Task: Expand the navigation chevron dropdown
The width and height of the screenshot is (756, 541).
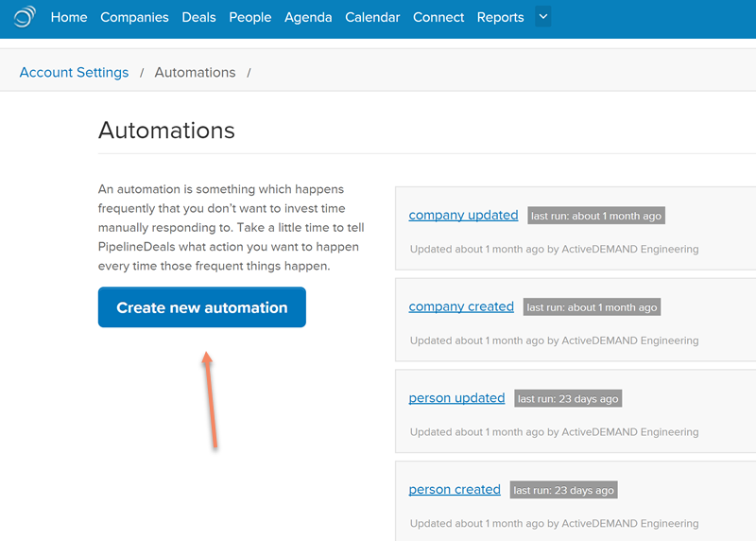Action: tap(542, 17)
